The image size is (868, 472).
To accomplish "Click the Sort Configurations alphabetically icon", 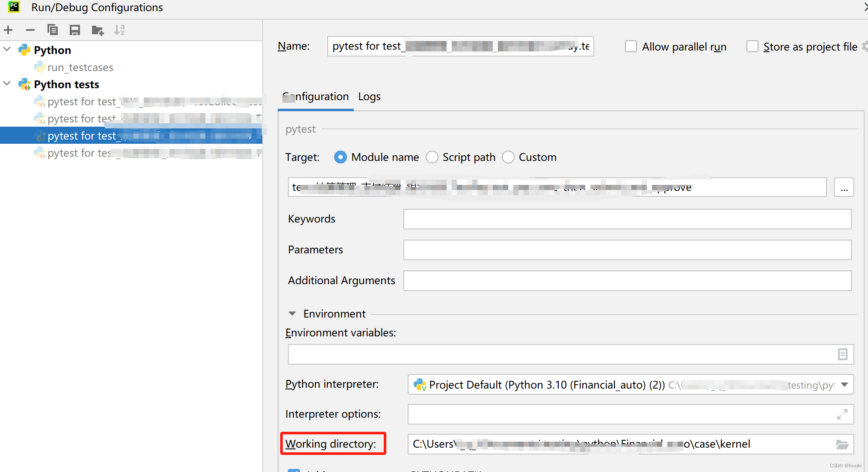I will click(119, 30).
